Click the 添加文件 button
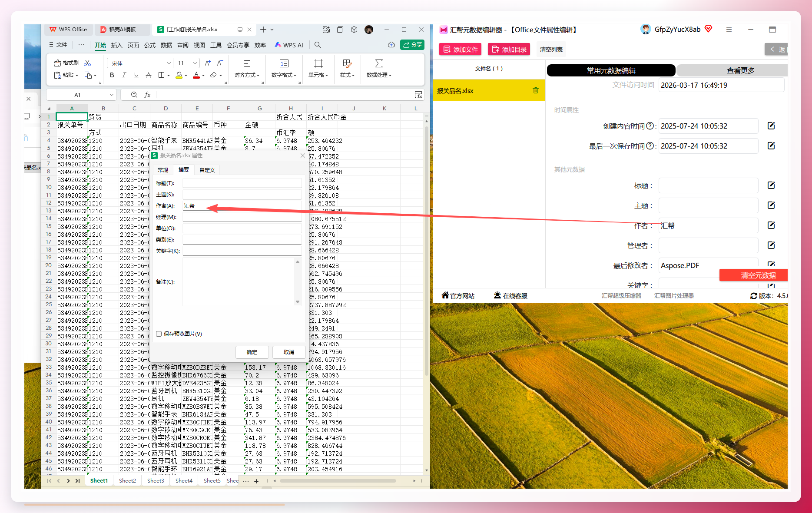This screenshot has height=513, width=812. [461, 50]
